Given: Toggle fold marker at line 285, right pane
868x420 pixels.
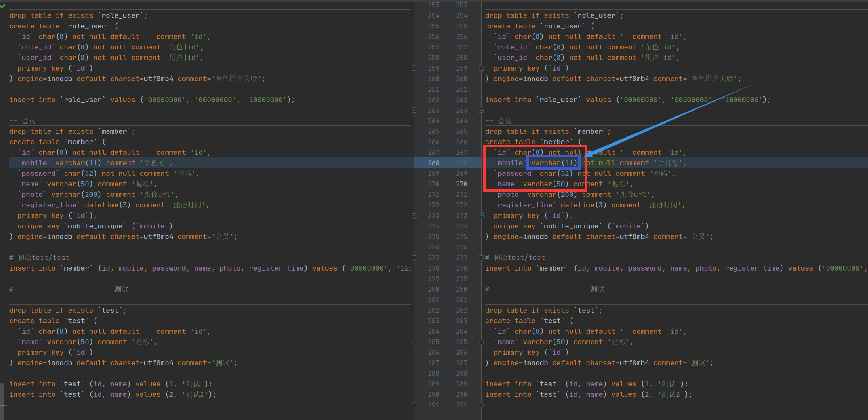Looking at the screenshot, I should point(481,342).
